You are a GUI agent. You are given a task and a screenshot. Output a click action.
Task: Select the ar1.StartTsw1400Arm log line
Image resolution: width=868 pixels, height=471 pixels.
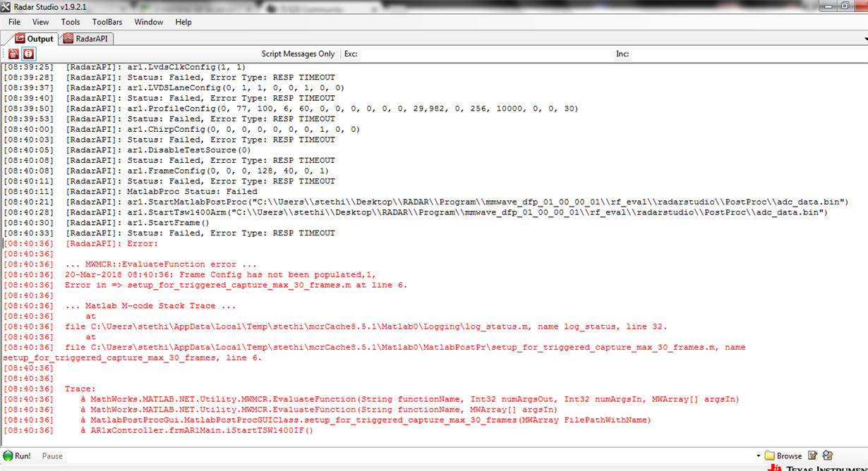click(416, 212)
